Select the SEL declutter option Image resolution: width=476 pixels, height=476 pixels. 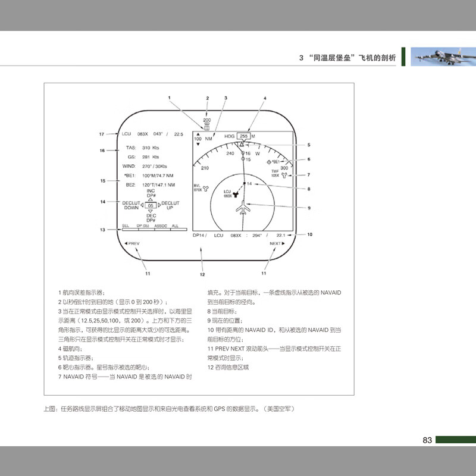click(126, 226)
